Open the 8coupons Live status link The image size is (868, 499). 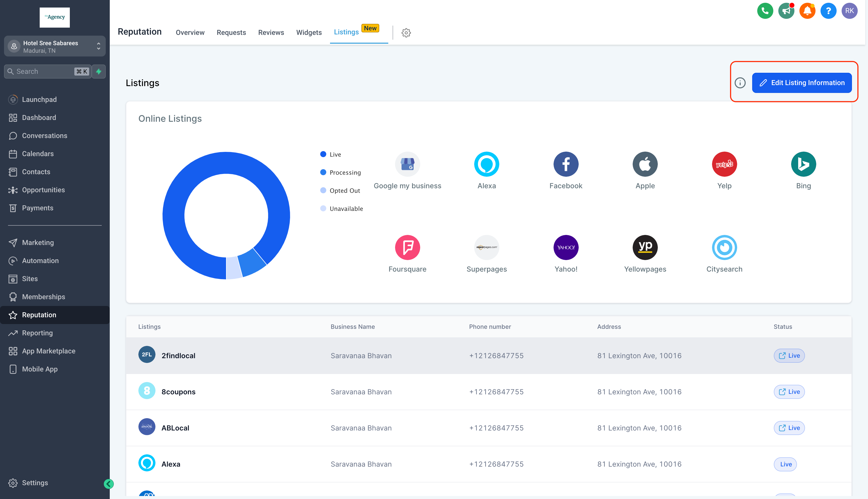point(789,392)
